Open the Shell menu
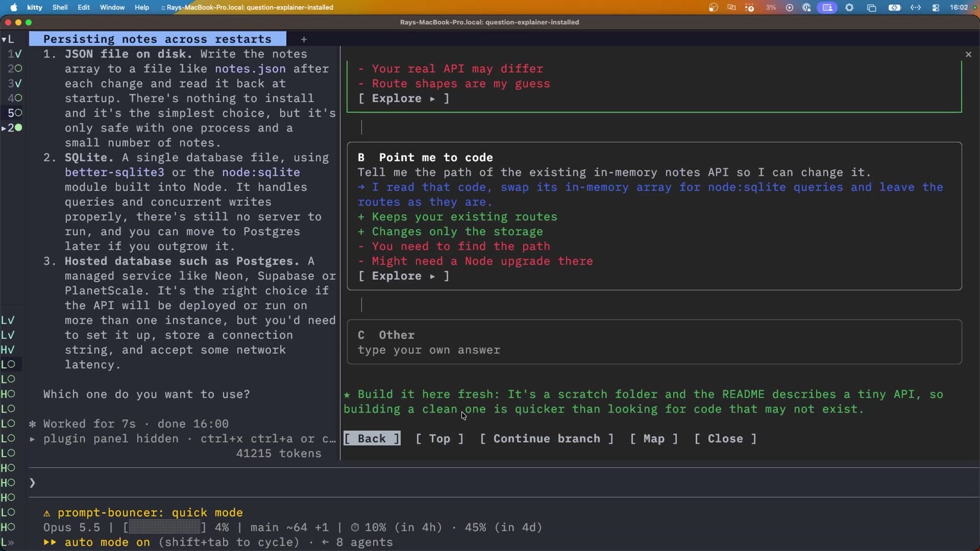This screenshot has width=980, height=551. 60,7
